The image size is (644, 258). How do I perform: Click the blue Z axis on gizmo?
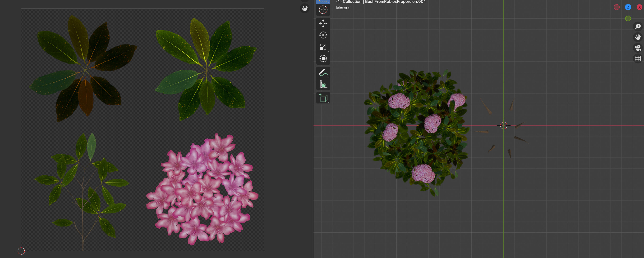tap(628, 7)
